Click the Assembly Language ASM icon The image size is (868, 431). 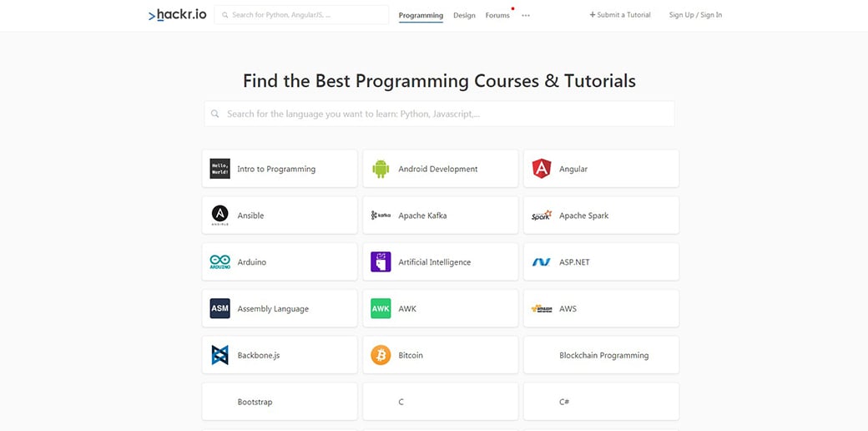click(x=220, y=309)
